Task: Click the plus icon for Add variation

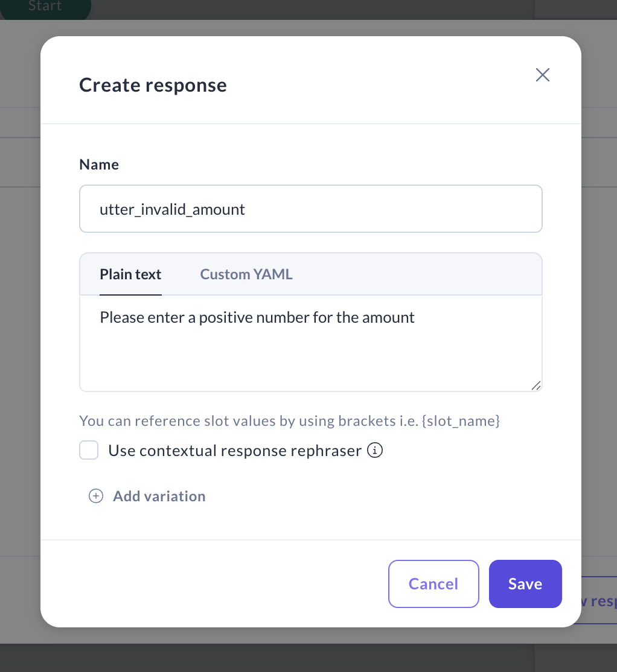Action: [x=95, y=496]
